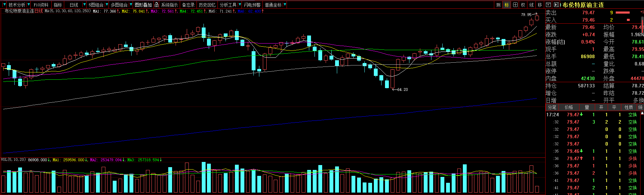Click the 移 move chart icon
The width and height of the screenshot is (644, 195).
pos(540,5)
